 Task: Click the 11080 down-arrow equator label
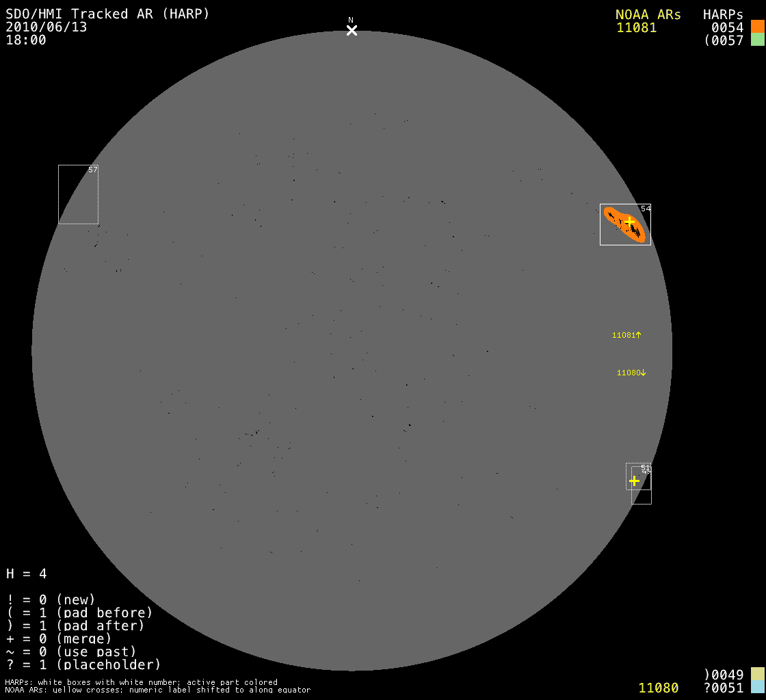point(631,373)
